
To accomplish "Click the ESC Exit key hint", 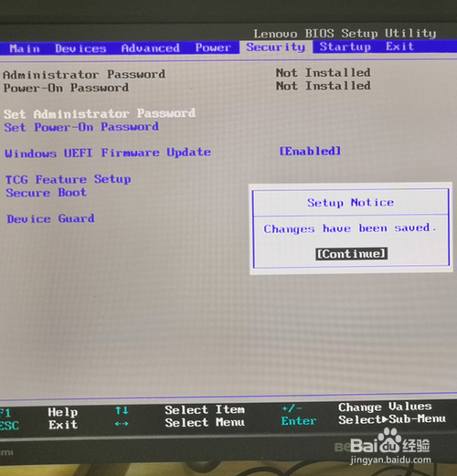I will coord(38,425).
